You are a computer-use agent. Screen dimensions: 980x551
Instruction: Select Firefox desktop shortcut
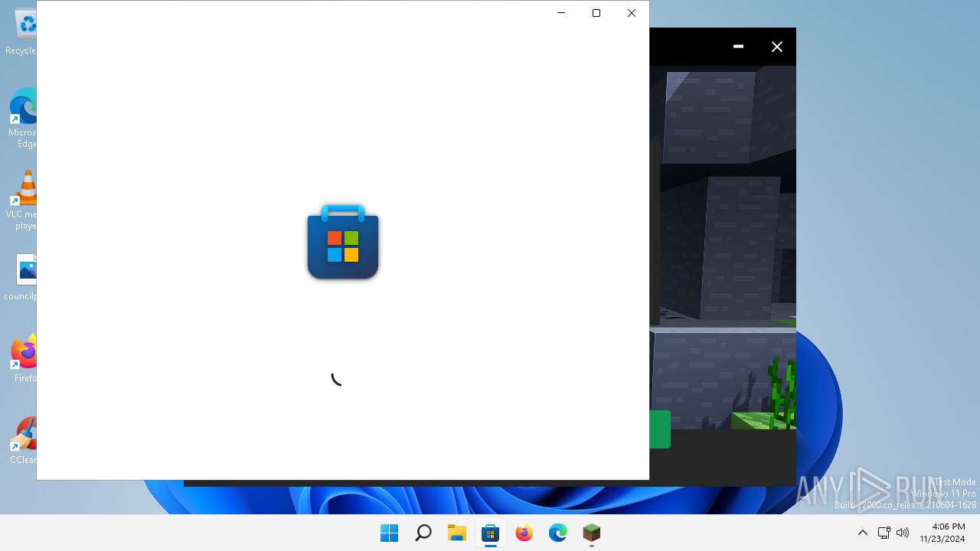pos(24,358)
